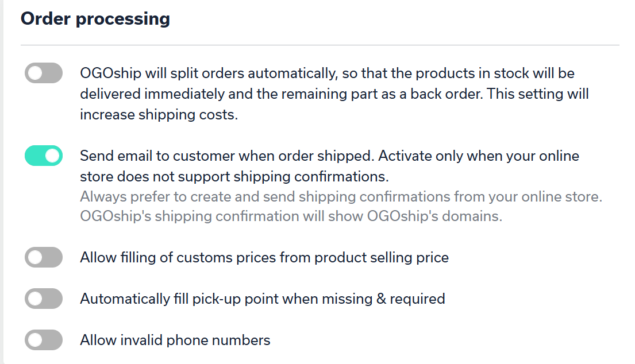Click the gray strip at the left edge
This screenshot has width=635, height=364.
pos(2,182)
